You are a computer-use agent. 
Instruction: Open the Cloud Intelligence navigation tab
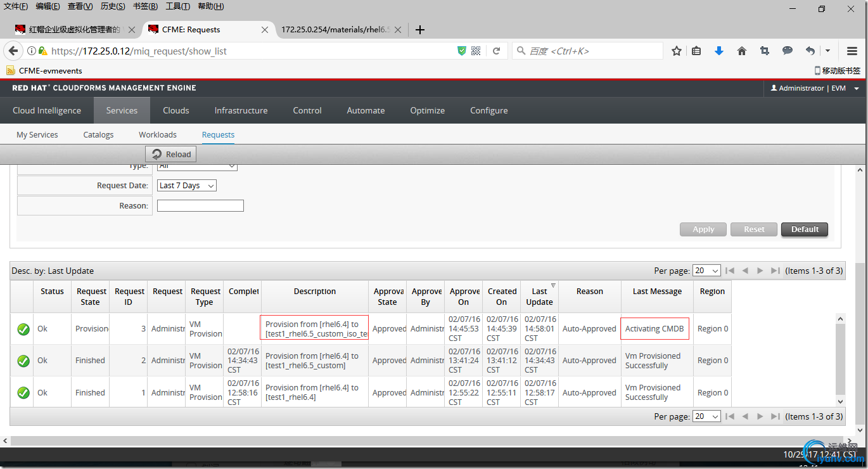point(47,110)
